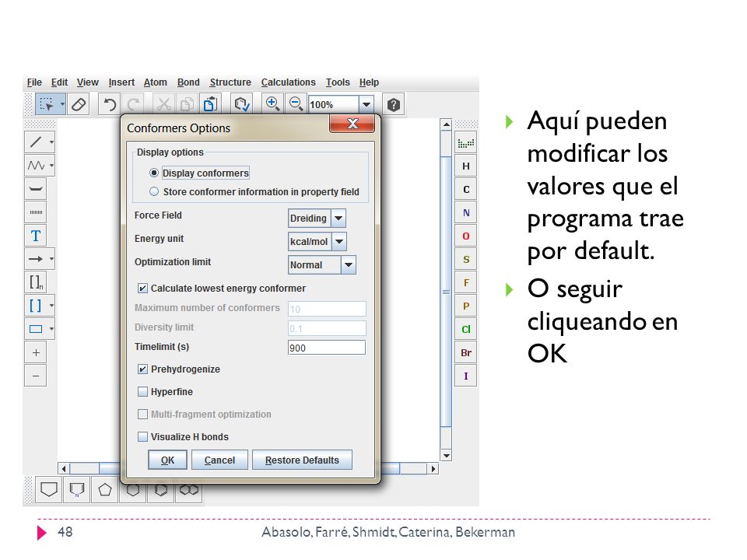Select the blue rectangle shape tool
747x560 pixels.
(x=37, y=329)
